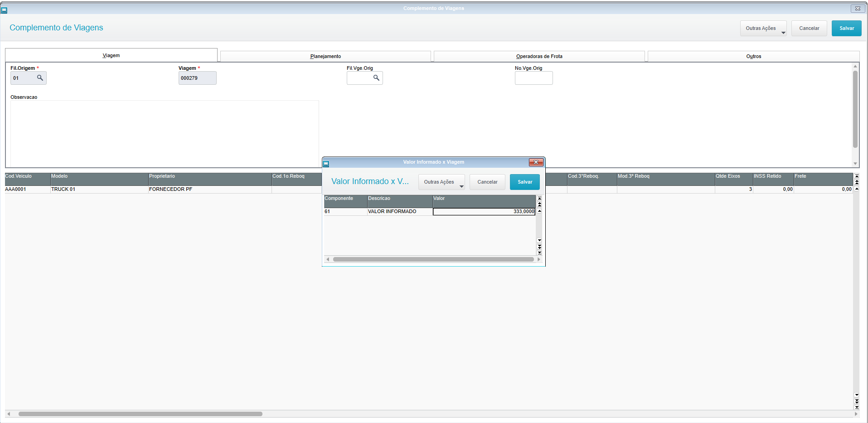868x423 pixels.
Task: Select the TRUCK 01 model cell
Action: point(99,190)
